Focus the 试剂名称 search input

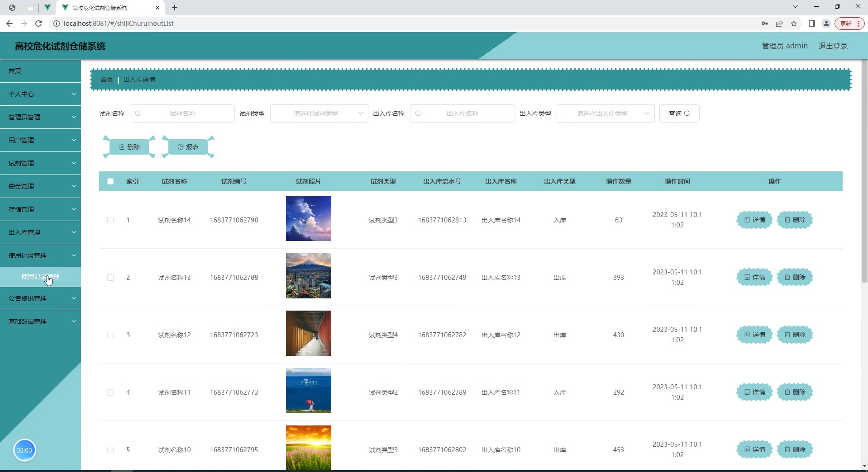point(182,113)
